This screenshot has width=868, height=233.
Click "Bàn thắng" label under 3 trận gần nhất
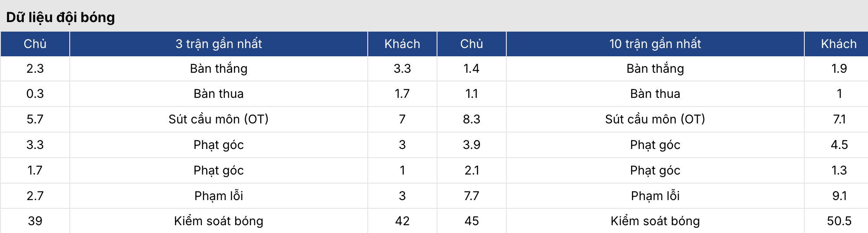tap(218, 68)
